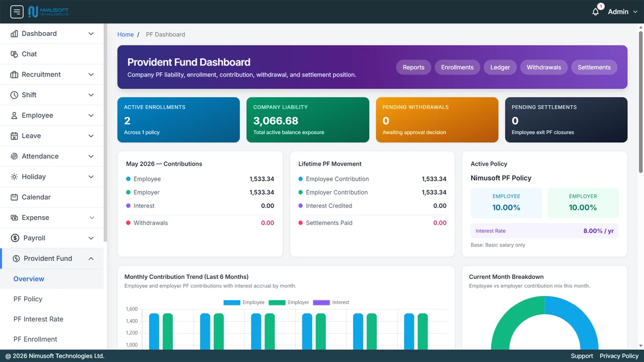Click the Shift clock icon

click(x=14, y=95)
